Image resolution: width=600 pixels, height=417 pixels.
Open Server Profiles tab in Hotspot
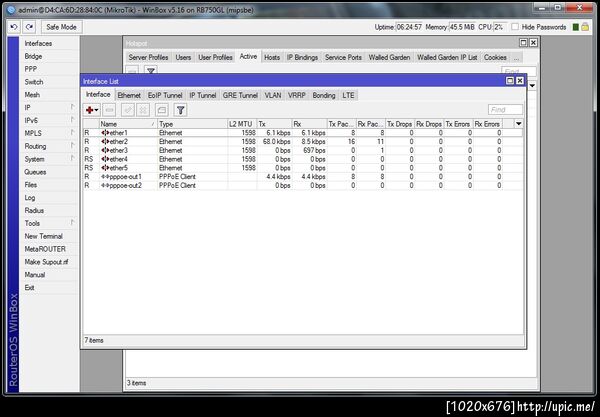coord(148,57)
